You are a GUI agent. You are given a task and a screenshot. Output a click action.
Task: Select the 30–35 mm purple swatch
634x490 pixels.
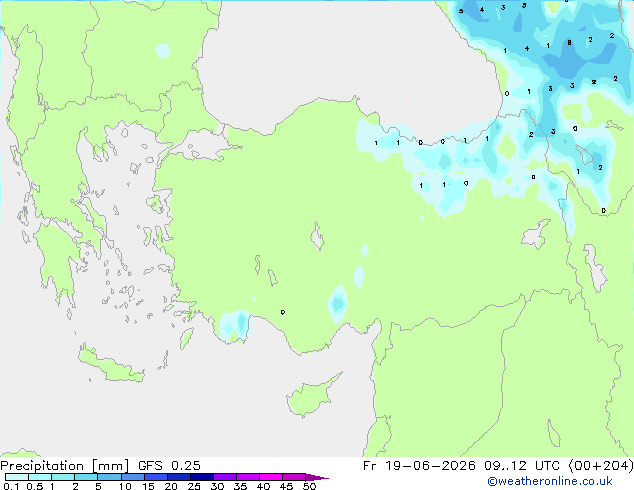click(224, 477)
